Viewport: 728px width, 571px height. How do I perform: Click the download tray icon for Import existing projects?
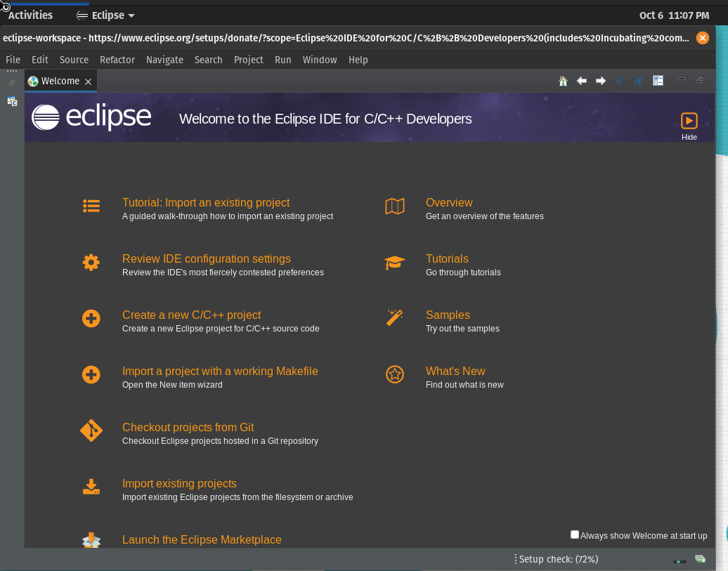[91, 487]
